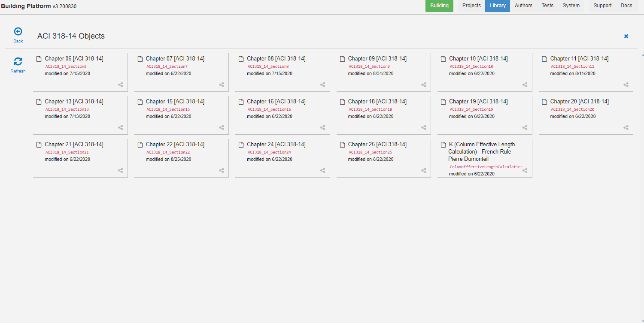Click the ACI318_14_Section8 identifier text
Screen dimensions: 644x323
coord(268,66)
